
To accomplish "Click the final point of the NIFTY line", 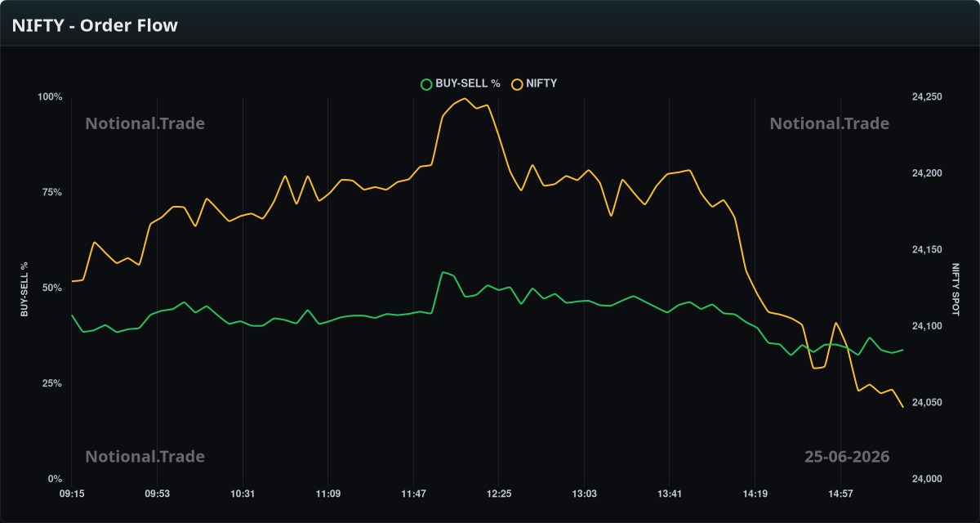I will (902, 407).
